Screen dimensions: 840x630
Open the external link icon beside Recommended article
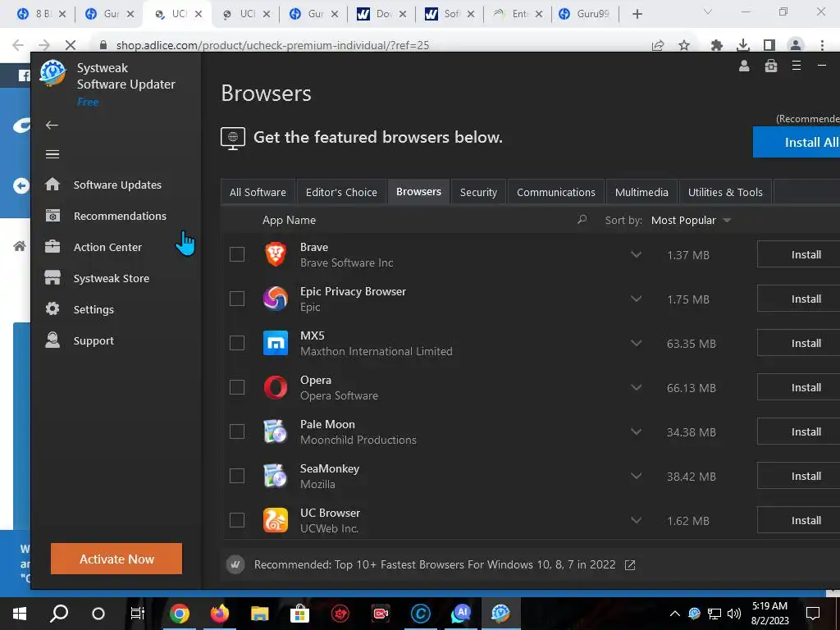[x=630, y=564]
